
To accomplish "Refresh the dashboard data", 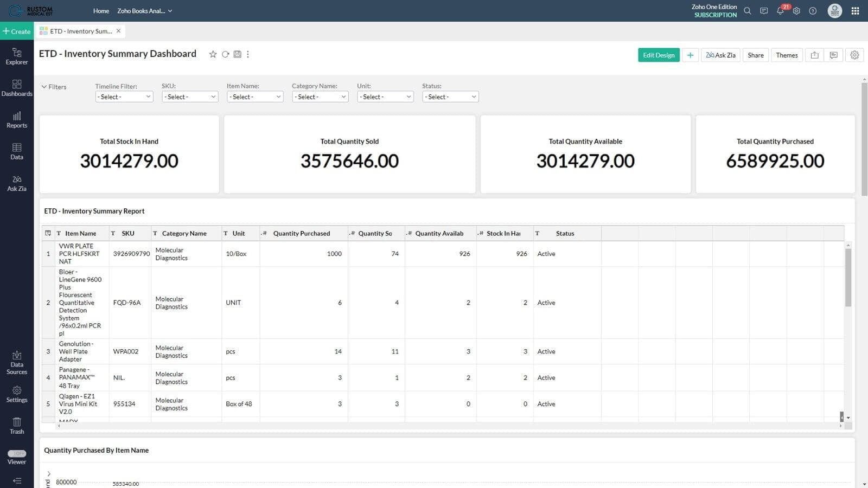I will coord(225,54).
